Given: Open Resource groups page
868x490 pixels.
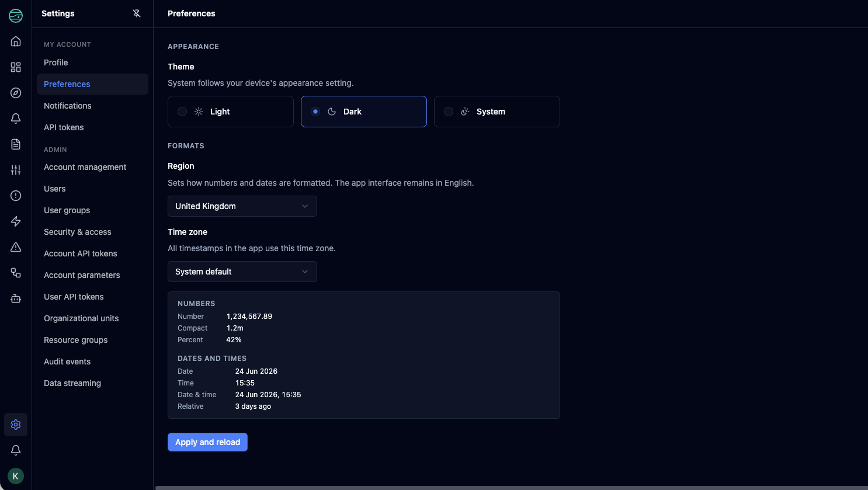Looking at the screenshot, I should click(92, 340).
